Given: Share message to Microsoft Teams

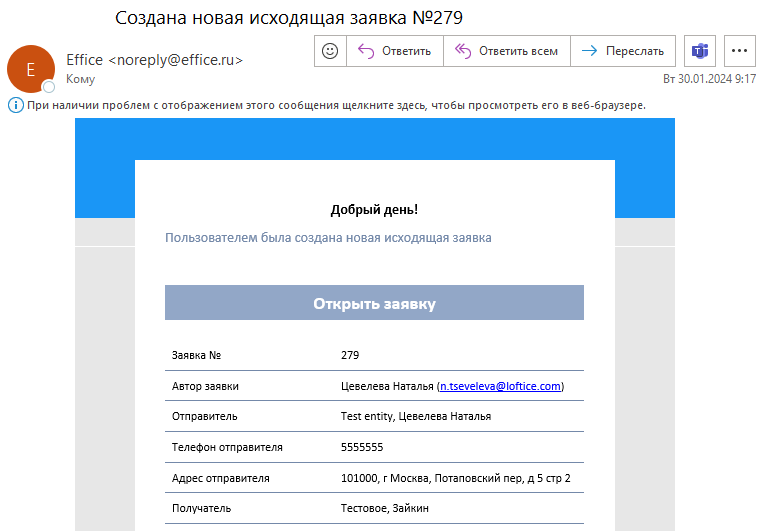Looking at the screenshot, I should coord(700,51).
